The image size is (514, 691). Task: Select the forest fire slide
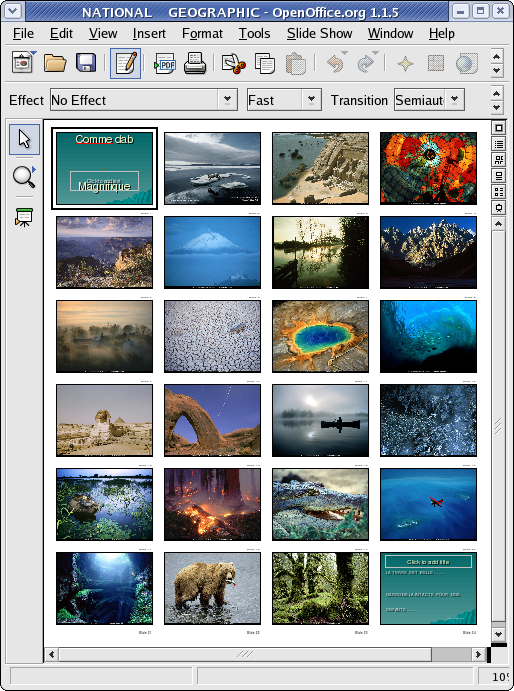212,505
